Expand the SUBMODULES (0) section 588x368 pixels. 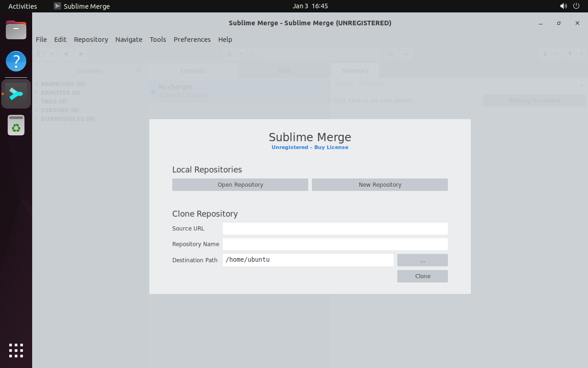pyautogui.click(x=37, y=119)
